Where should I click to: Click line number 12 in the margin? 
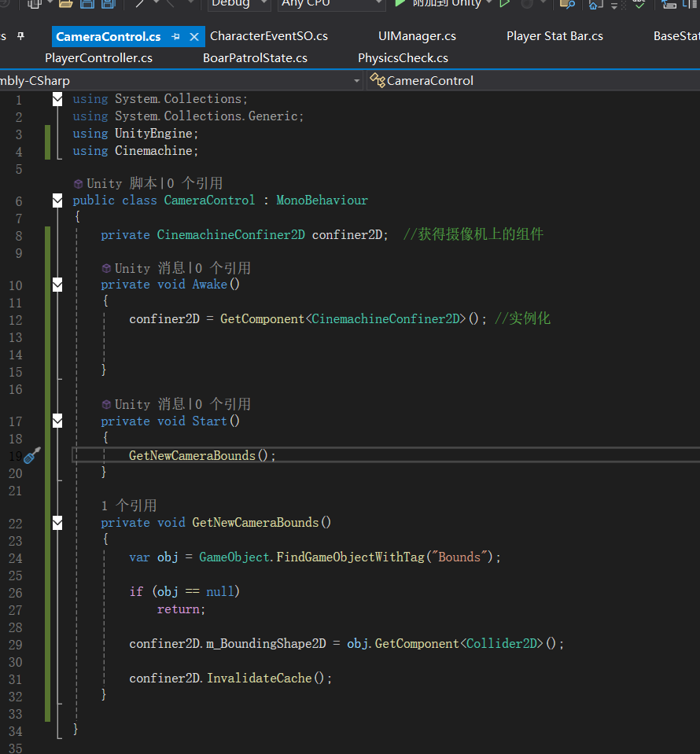pyautogui.click(x=16, y=320)
